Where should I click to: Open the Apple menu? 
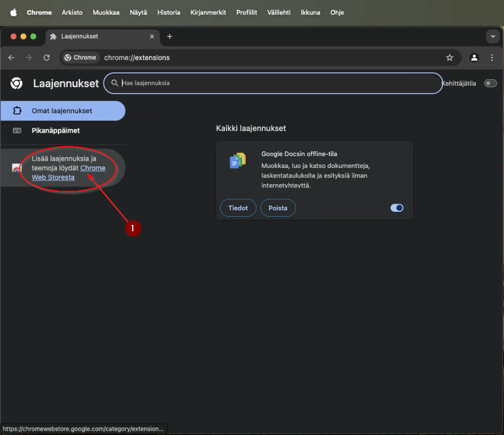[14, 12]
